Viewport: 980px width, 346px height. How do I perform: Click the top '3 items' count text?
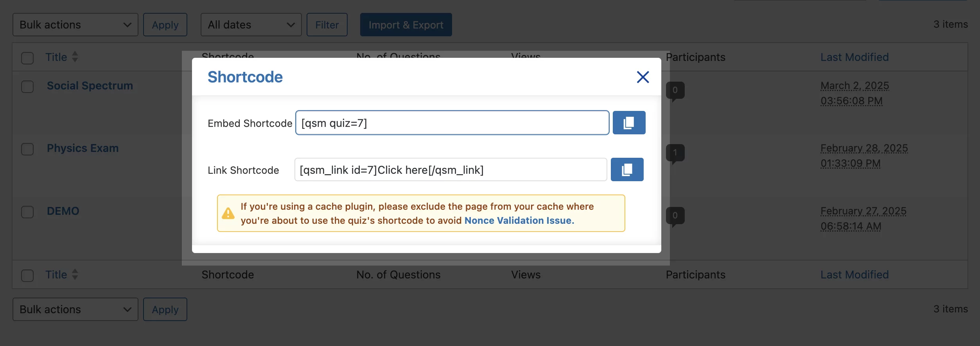(x=950, y=24)
